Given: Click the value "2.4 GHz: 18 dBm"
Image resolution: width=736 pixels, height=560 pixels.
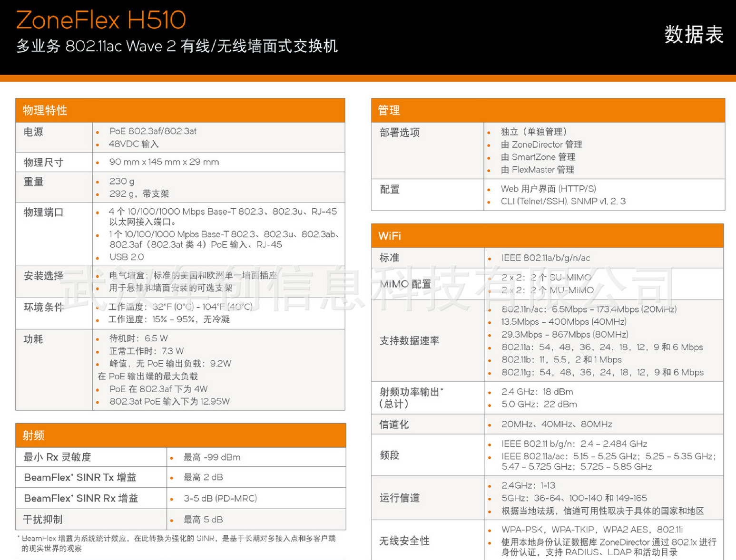Looking at the screenshot, I should (x=537, y=392).
